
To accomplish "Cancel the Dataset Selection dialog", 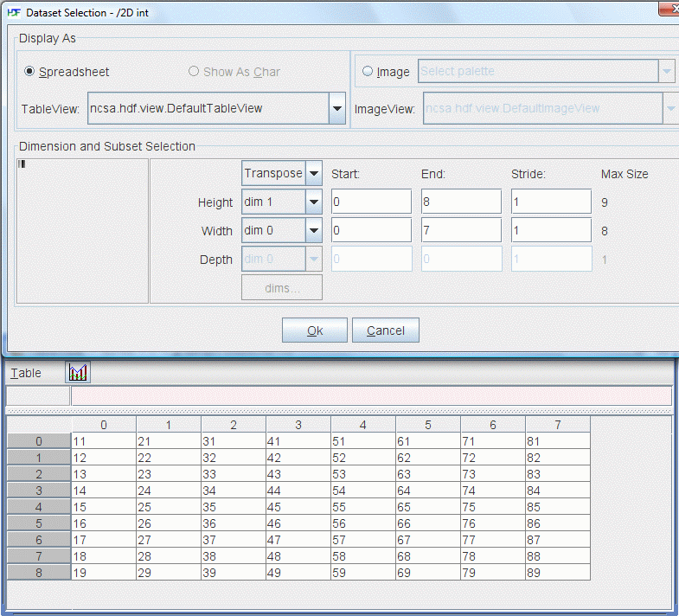I will pyautogui.click(x=386, y=330).
